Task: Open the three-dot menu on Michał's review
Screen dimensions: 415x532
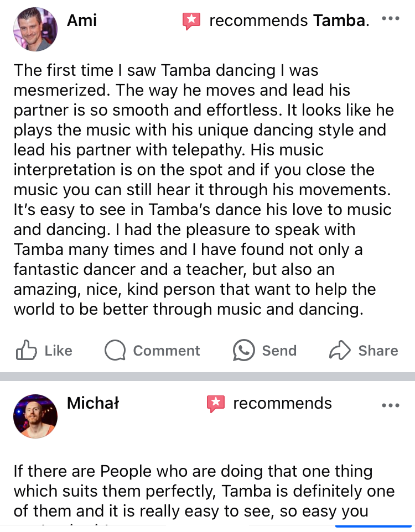Action: [x=391, y=405]
